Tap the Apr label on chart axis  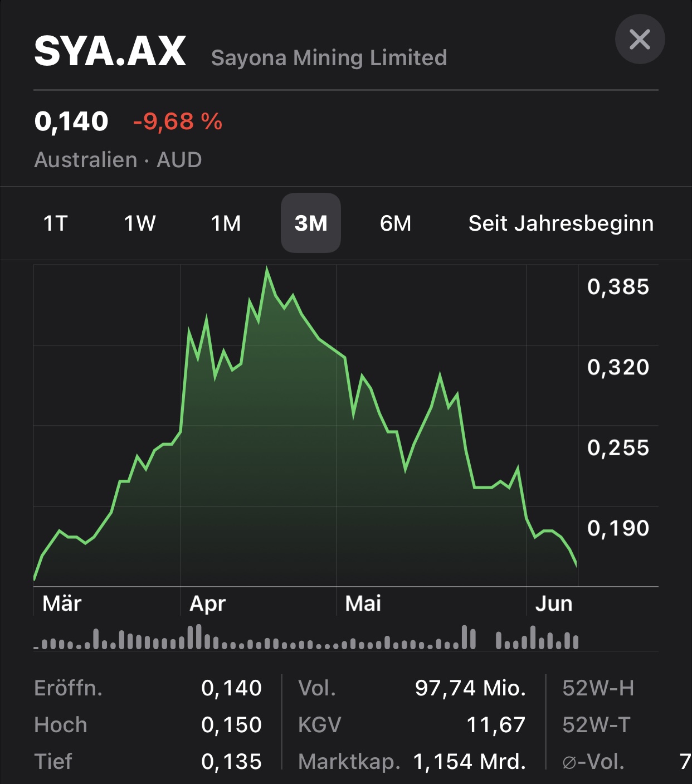[207, 603]
